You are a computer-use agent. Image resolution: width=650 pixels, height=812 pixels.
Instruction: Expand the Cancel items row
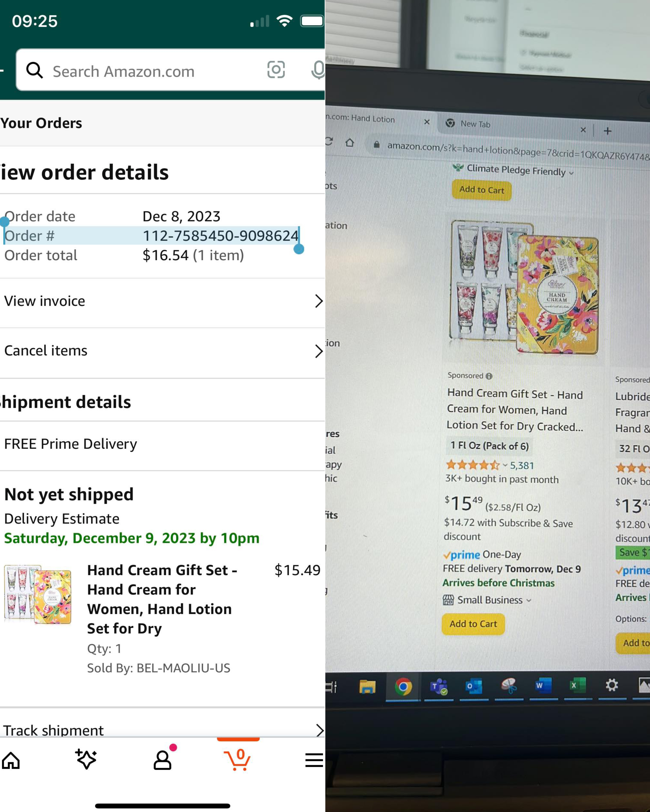162,351
